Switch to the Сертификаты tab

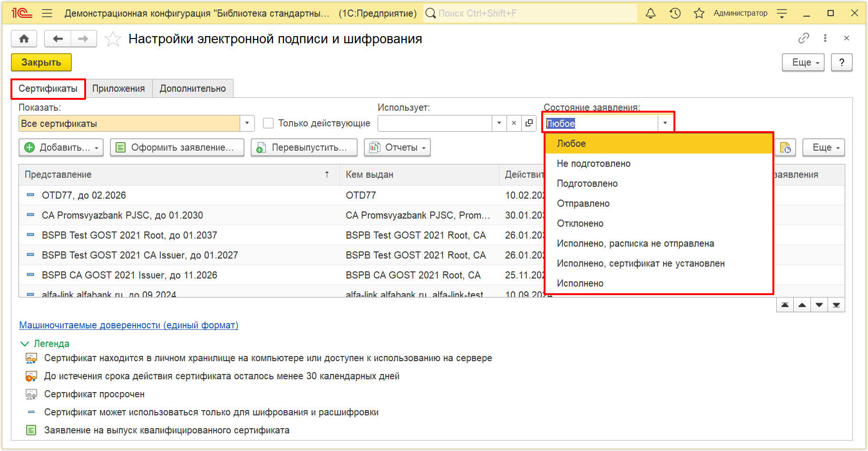[48, 89]
